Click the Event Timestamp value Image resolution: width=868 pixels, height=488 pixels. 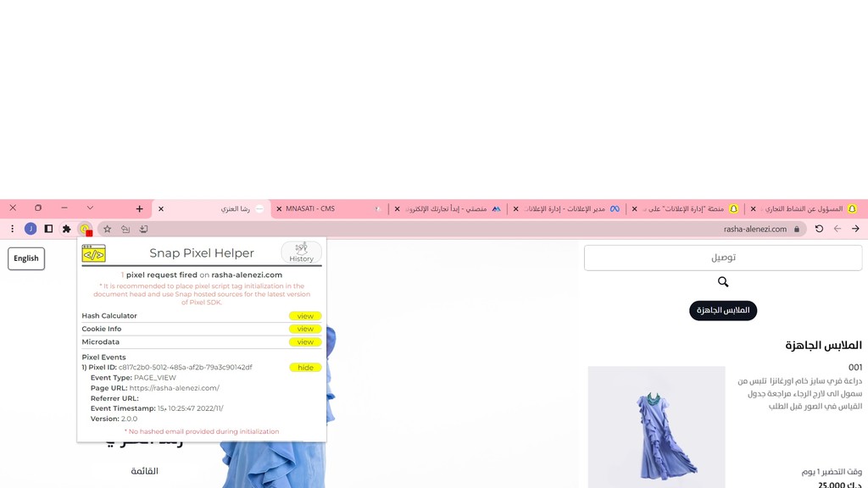191,408
